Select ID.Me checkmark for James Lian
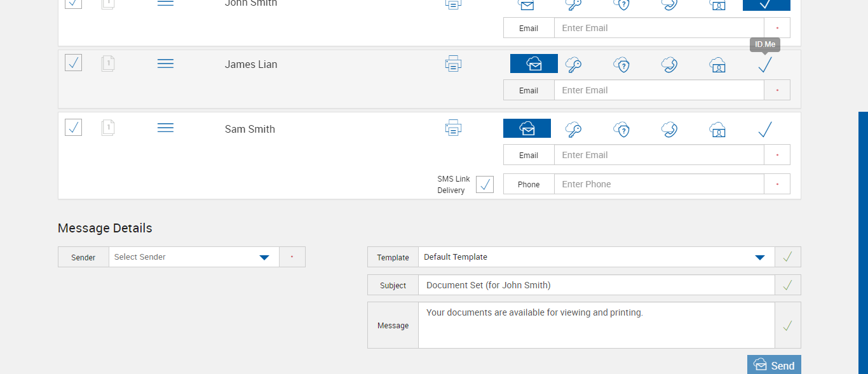This screenshot has height=374, width=868. point(765,64)
